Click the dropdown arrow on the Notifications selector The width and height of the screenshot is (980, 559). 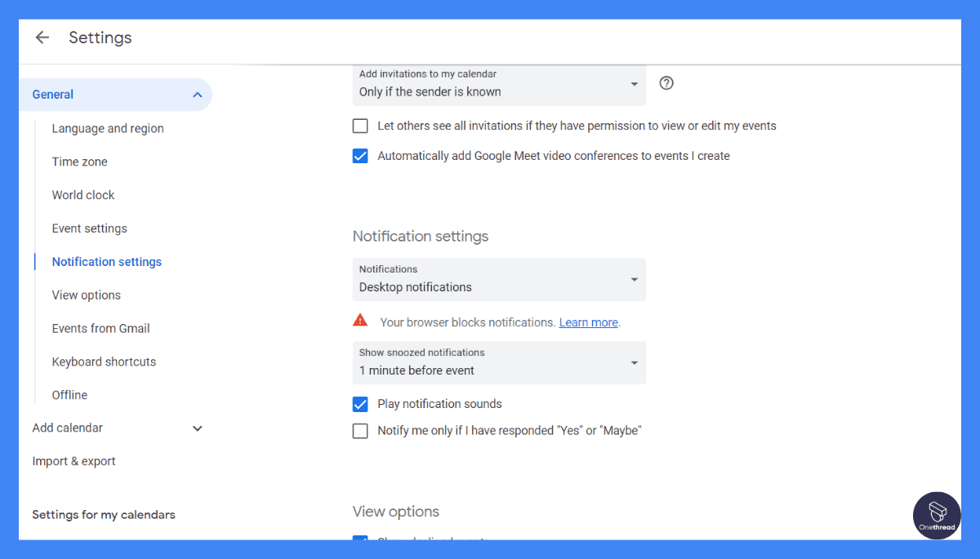[x=635, y=279]
